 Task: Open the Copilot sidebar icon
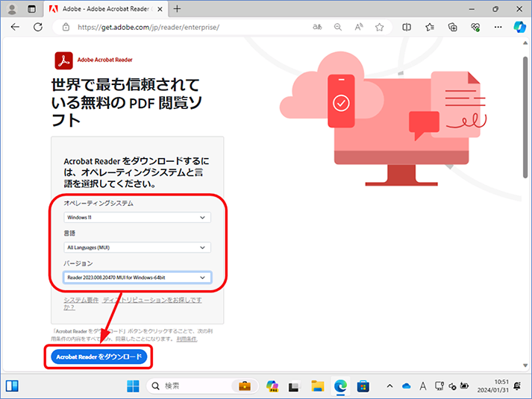519,27
